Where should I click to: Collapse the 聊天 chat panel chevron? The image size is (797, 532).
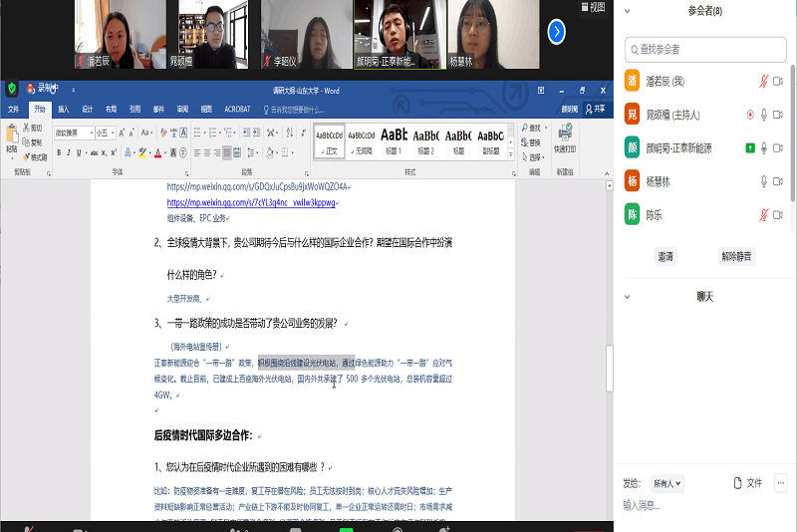(x=628, y=297)
